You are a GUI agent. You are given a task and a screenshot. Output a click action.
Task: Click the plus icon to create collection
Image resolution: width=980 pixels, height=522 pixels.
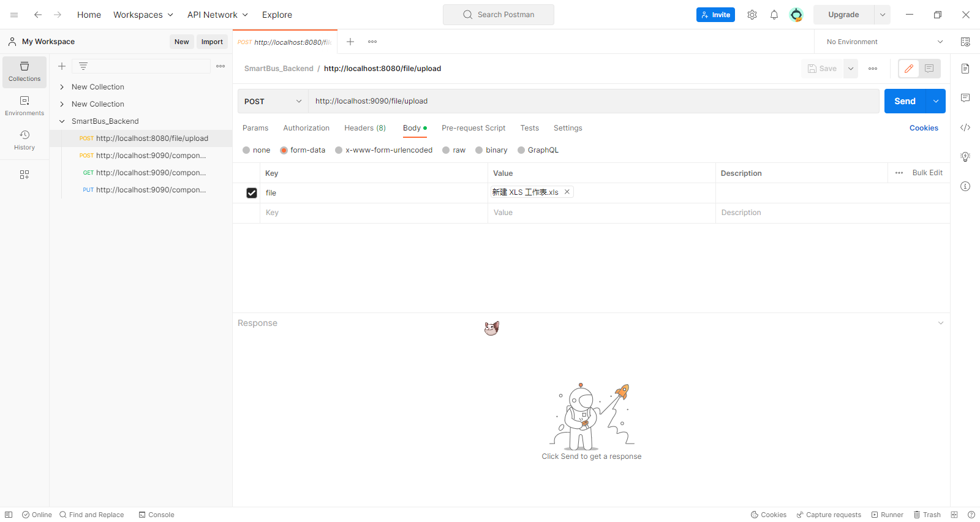click(62, 66)
